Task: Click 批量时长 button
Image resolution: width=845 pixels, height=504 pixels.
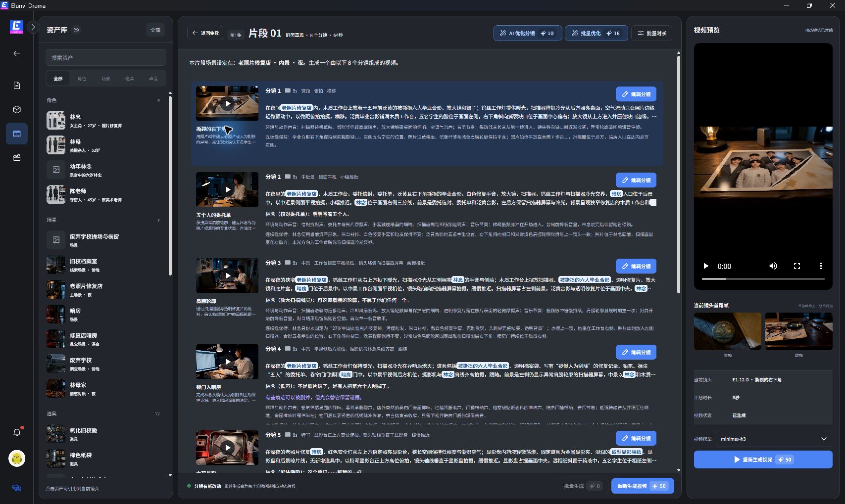Action: (x=652, y=33)
